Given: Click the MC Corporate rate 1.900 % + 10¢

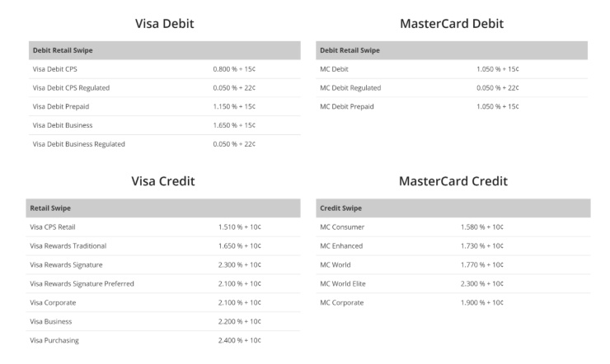Looking at the screenshot, I should coord(484,302).
